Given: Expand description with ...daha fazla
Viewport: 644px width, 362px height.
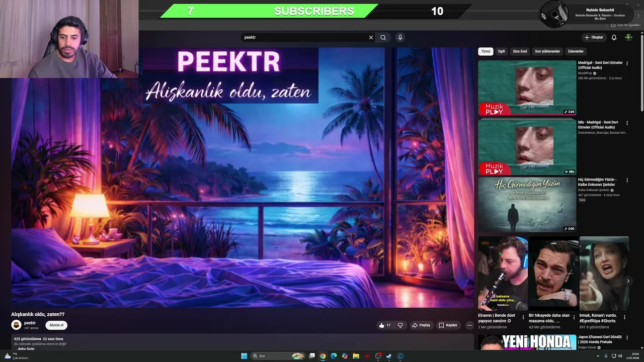Looking at the screenshot, I should coord(25,348).
